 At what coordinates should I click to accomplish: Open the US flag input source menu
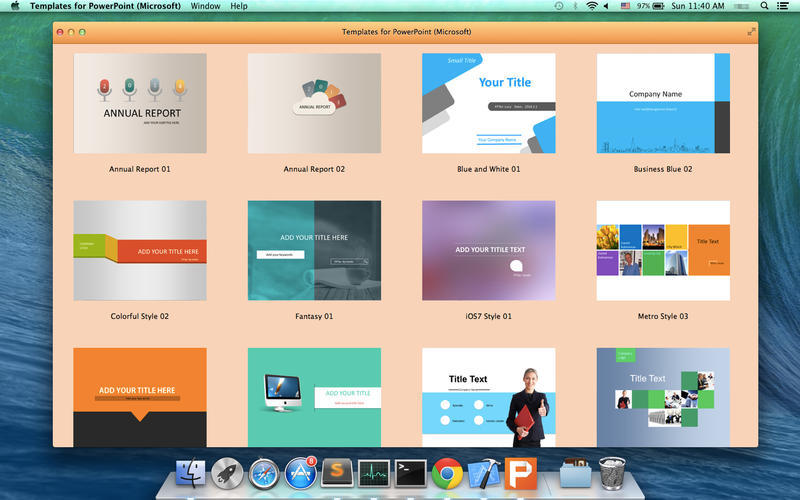(625, 6)
